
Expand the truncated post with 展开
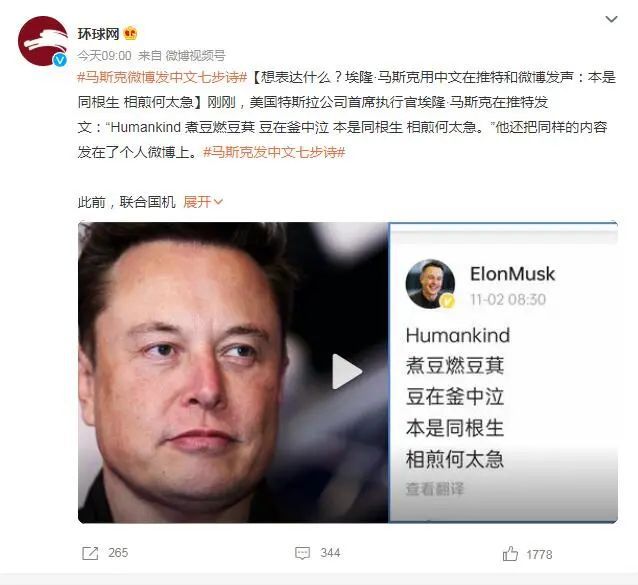[x=203, y=201]
